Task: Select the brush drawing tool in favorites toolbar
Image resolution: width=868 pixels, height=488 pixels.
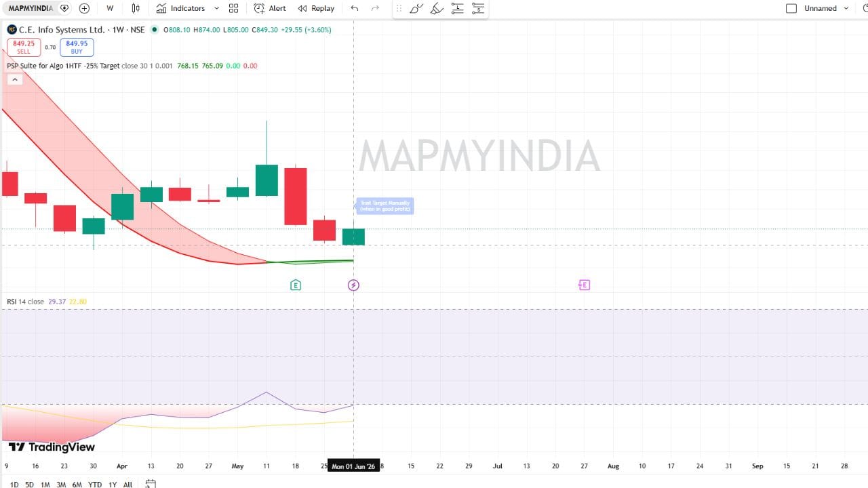Action: (x=416, y=8)
